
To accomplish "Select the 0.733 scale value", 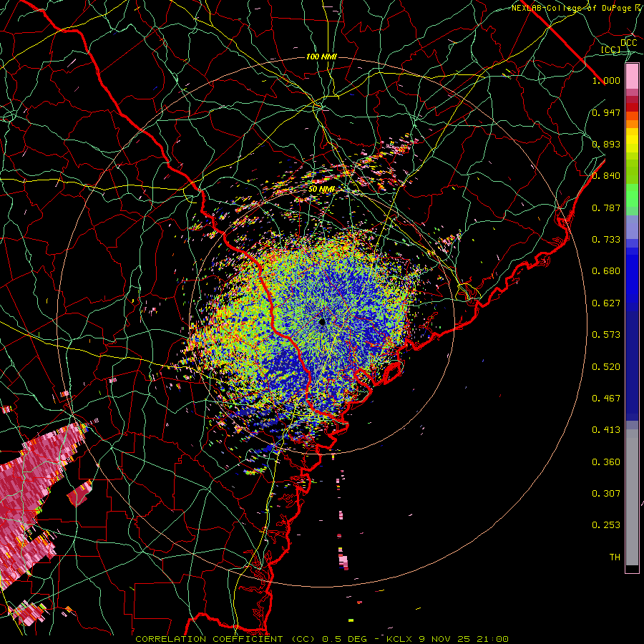I will pyautogui.click(x=606, y=240).
